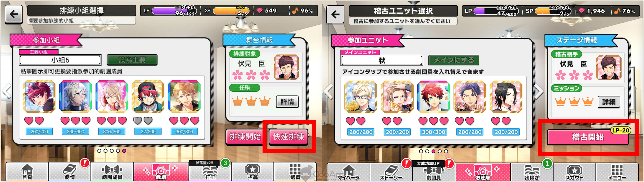Select third page dot on right unit pager
This screenshot has width=644, height=182.
tap(433, 151)
